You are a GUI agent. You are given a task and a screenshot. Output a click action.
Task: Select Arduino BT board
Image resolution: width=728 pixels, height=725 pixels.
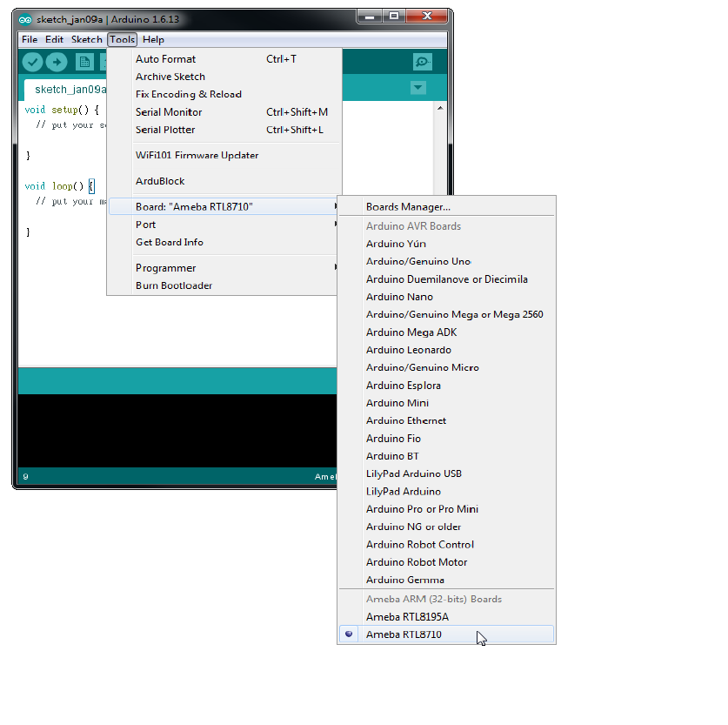point(447,456)
